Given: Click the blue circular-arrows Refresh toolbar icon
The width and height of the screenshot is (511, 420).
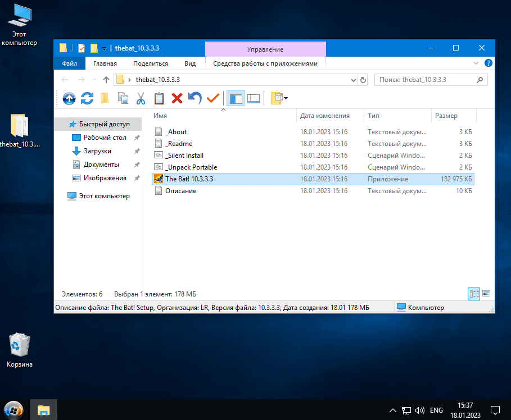Looking at the screenshot, I should pyautogui.click(x=87, y=98).
